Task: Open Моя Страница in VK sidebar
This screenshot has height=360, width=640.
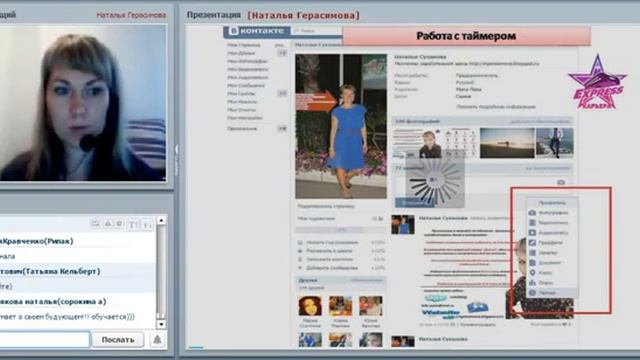Action: (244, 45)
